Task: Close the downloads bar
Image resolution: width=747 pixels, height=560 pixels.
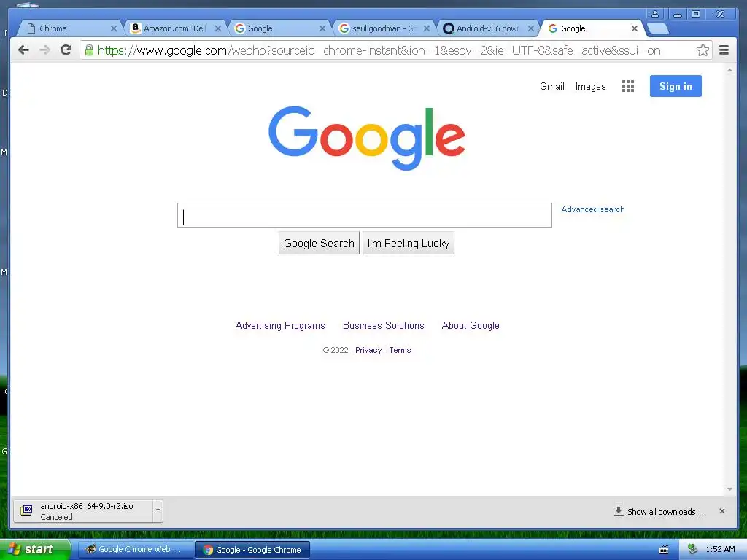Action: pos(721,511)
